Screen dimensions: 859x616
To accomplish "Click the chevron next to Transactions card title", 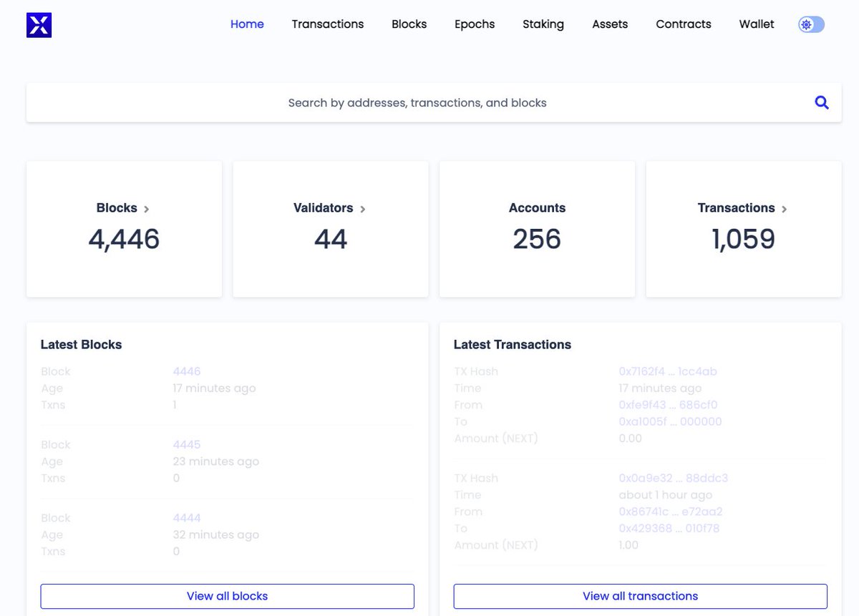I will point(785,209).
